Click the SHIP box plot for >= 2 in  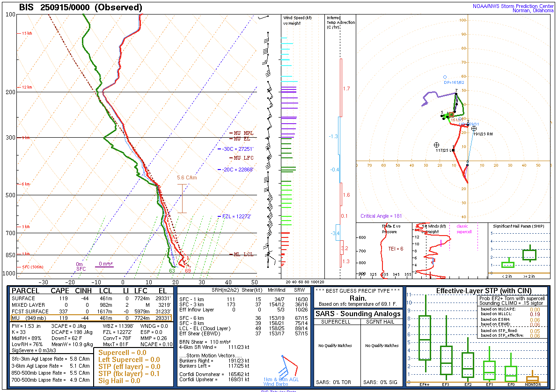pyautogui.click(x=529, y=254)
